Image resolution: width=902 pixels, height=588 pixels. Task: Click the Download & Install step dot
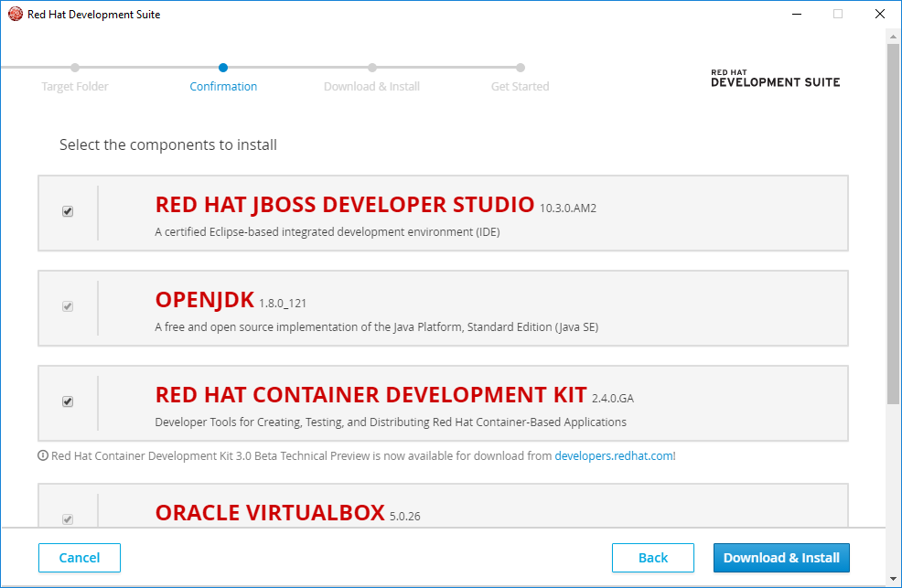pos(371,67)
